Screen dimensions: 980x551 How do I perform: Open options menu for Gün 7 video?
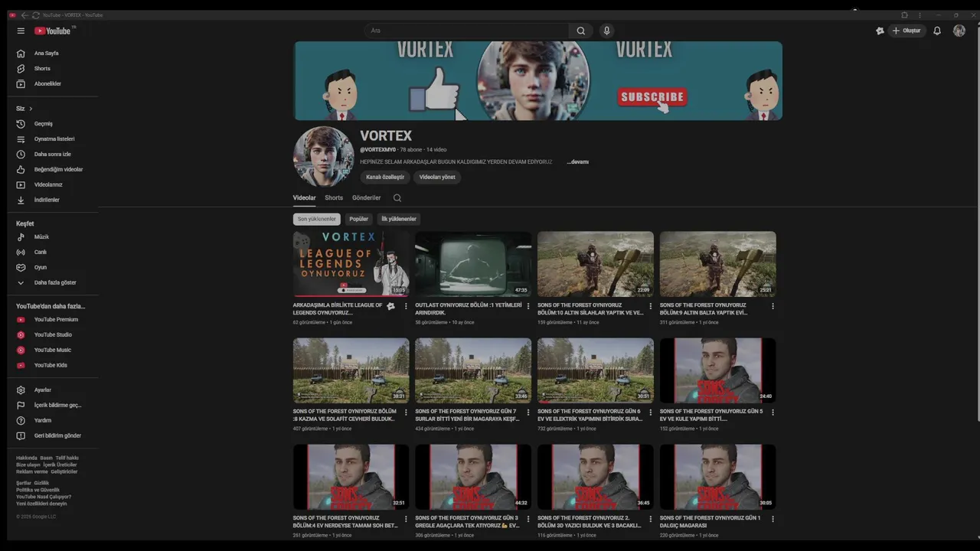coord(528,412)
